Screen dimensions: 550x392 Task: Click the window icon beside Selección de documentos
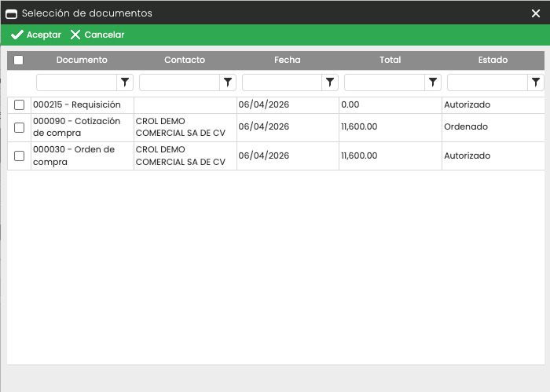[x=12, y=13]
